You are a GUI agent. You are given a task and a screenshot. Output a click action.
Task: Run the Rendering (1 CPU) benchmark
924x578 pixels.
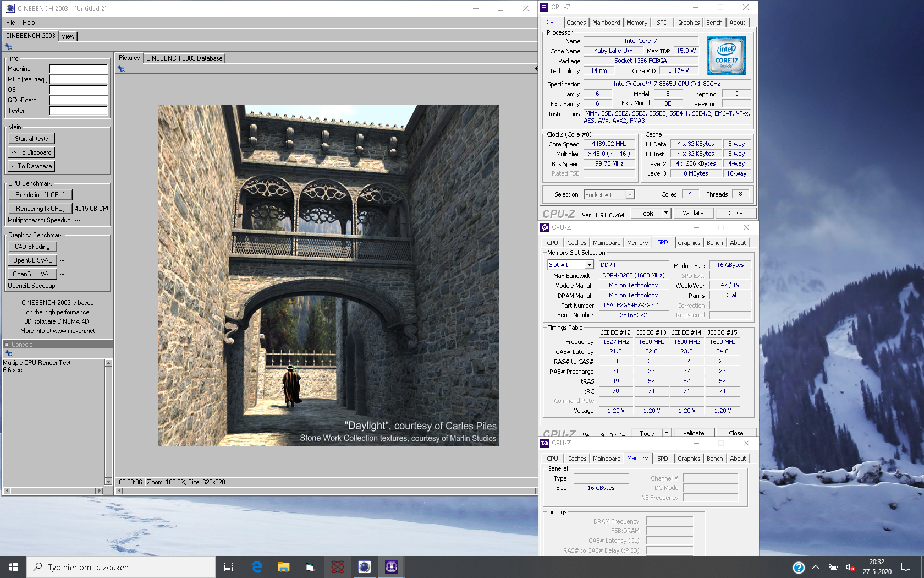pyautogui.click(x=40, y=195)
